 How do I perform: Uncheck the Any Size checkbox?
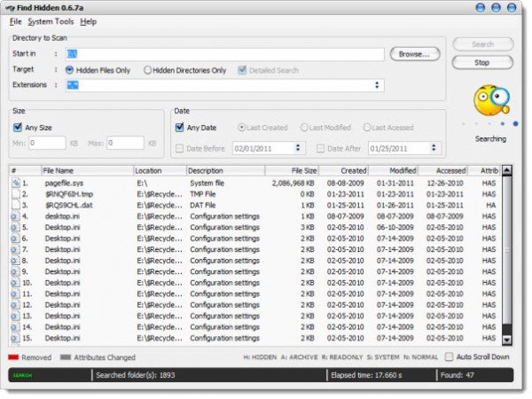pyautogui.click(x=18, y=128)
